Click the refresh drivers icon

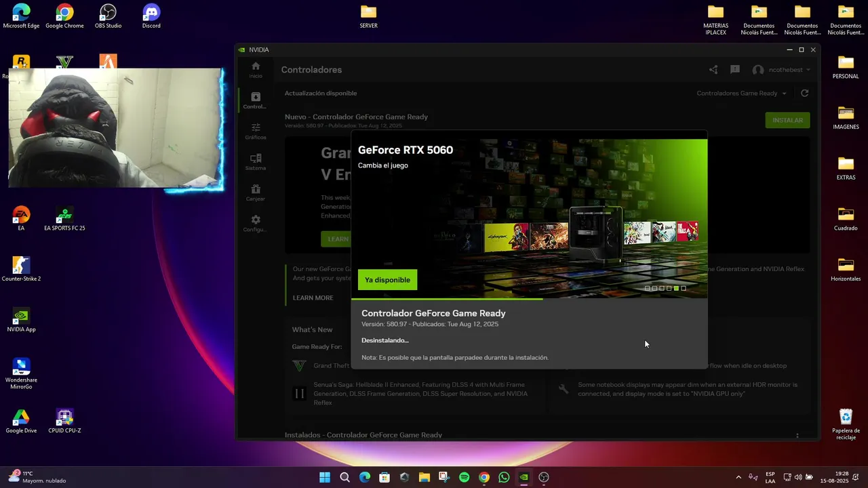805,94
